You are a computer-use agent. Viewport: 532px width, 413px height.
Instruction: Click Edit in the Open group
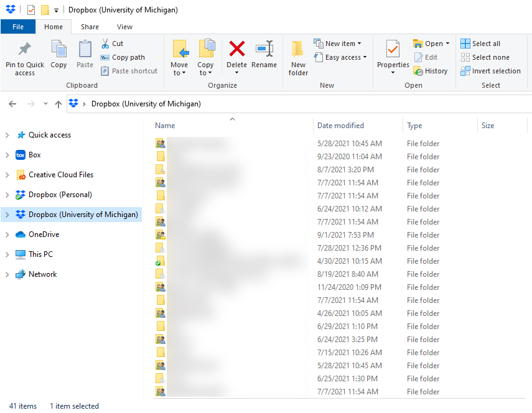[426, 57]
